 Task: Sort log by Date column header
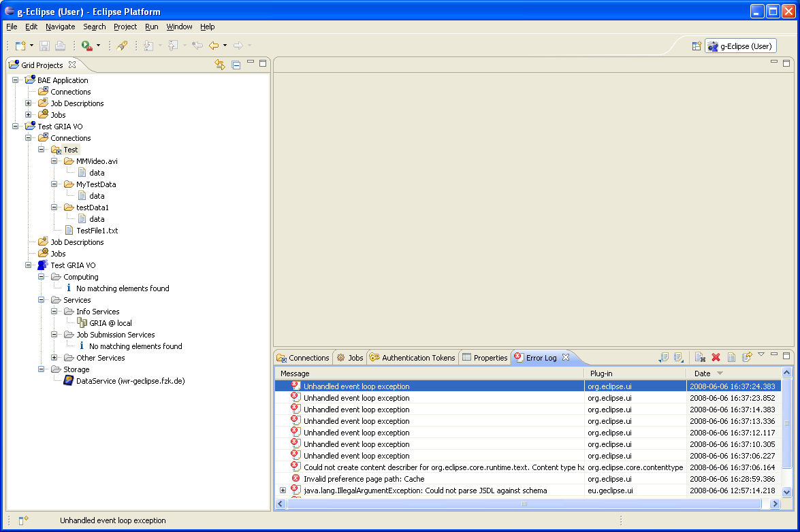734,373
